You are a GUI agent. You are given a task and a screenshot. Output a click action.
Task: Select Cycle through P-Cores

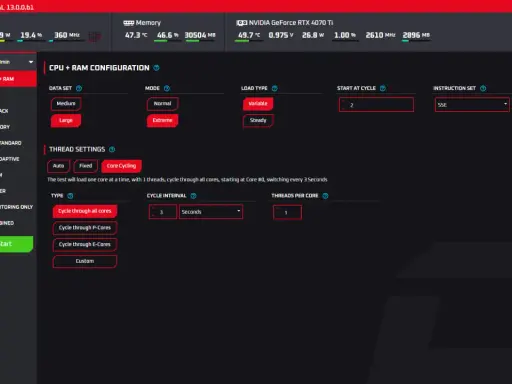click(x=85, y=228)
